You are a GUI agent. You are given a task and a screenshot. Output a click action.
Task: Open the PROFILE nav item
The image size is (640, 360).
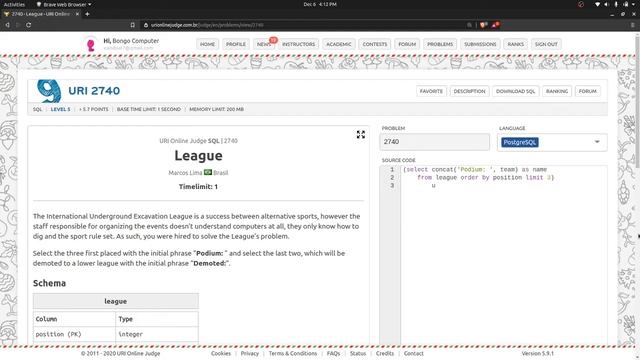click(236, 44)
